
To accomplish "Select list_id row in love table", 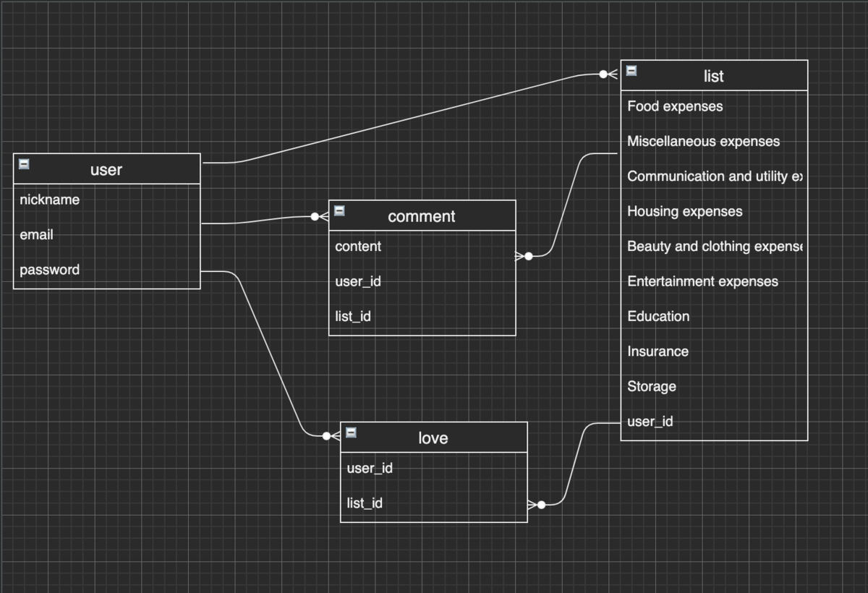I will 434,503.
